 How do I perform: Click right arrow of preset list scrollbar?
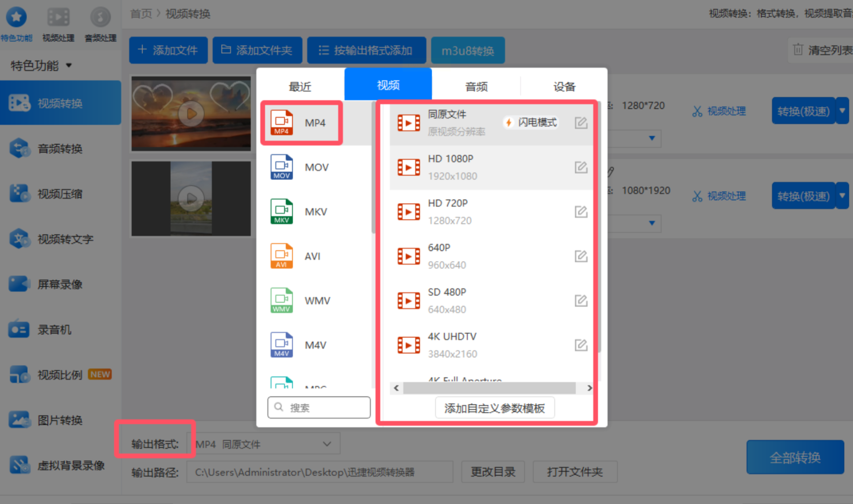tap(589, 388)
